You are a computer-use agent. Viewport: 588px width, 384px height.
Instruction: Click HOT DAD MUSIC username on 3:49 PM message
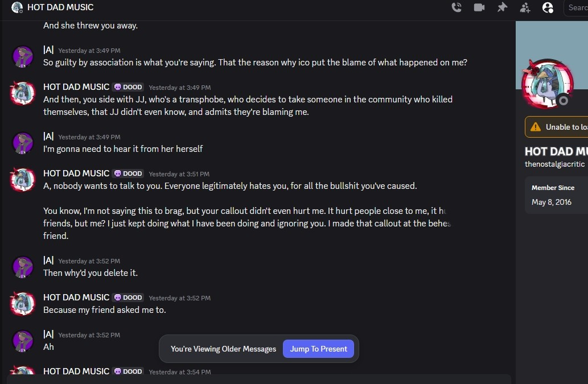[x=76, y=87]
